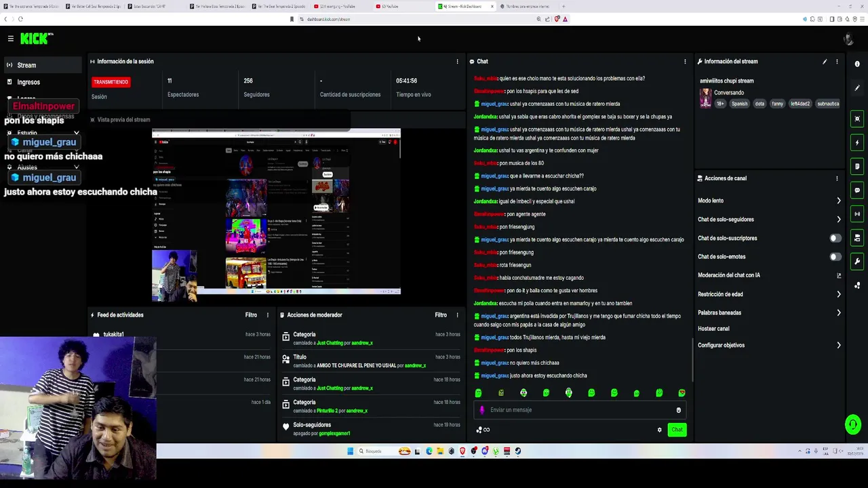Select the last emote with red glasses

coord(682,393)
